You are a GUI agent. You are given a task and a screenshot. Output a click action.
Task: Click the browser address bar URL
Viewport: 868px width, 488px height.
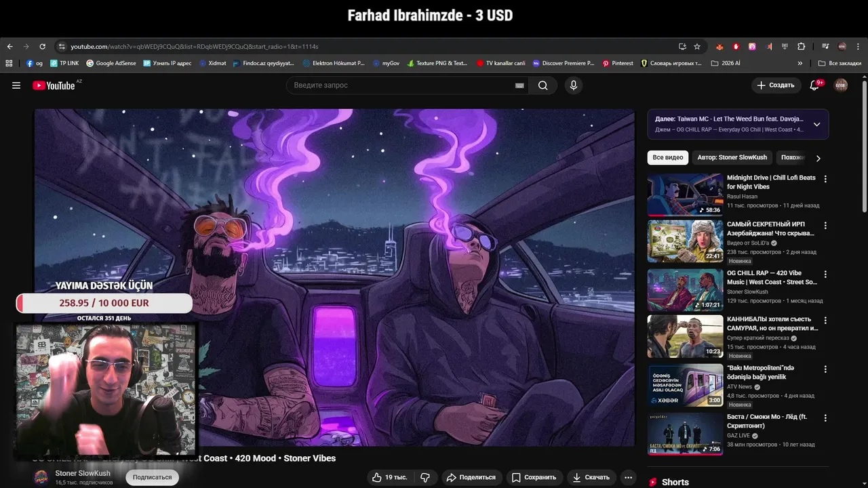pos(194,46)
